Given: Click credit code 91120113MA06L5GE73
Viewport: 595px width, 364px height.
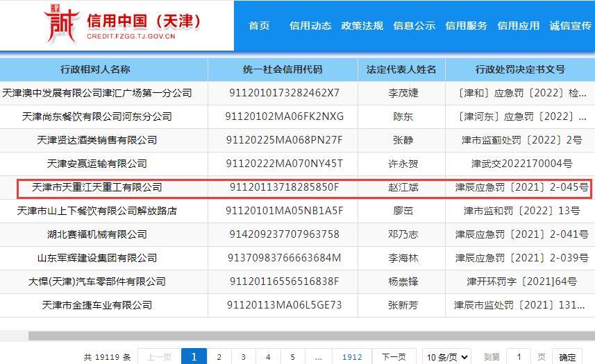Looking at the screenshot, I should [x=284, y=305].
